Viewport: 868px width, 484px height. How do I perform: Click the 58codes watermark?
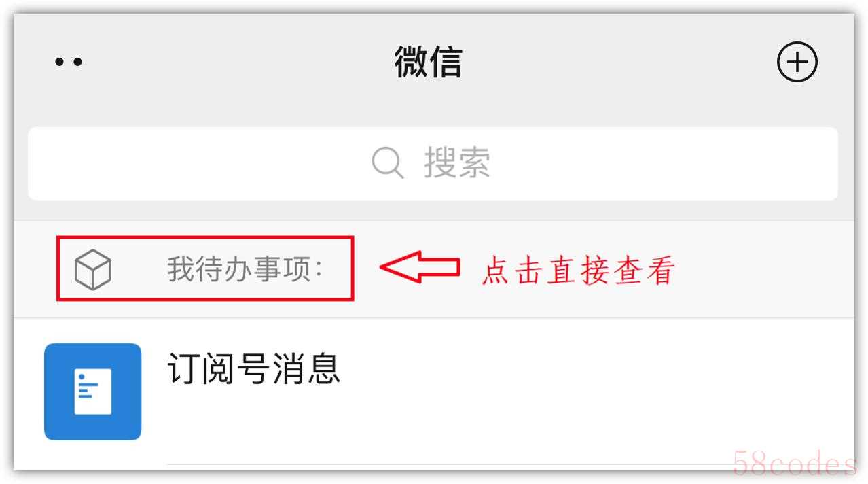point(794,464)
